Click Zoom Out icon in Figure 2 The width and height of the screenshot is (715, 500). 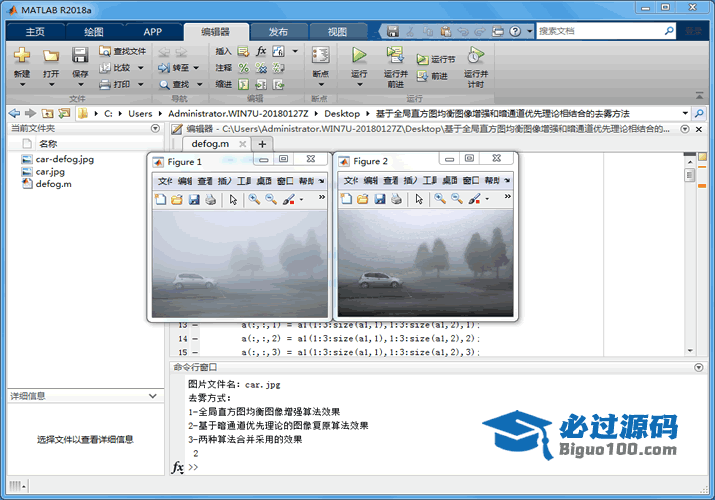[x=456, y=199]
